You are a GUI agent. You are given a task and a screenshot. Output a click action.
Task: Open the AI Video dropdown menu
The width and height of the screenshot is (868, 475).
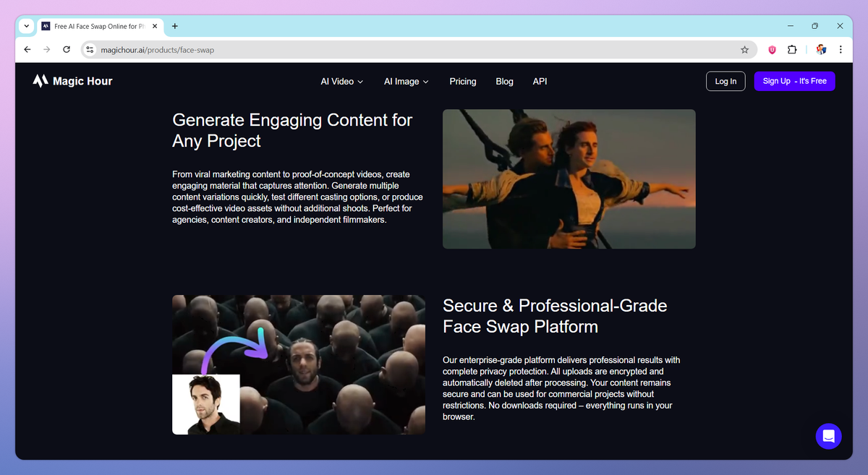click(x=342, y=82)
